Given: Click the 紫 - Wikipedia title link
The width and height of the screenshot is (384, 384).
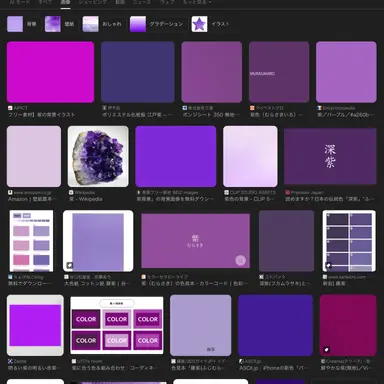Looking at the screenshot, I should [x=86, y=199].
